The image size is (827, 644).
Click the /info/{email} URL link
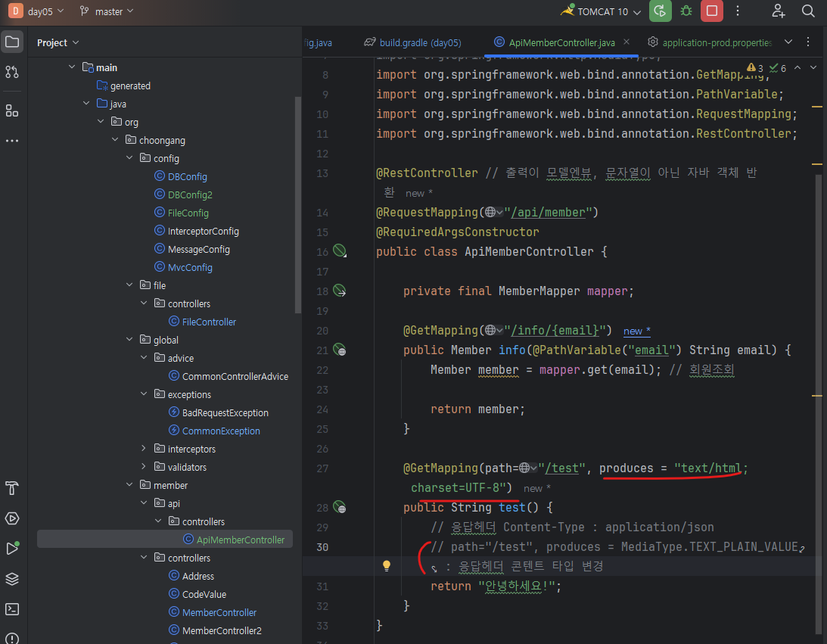[x=555, y=330]
